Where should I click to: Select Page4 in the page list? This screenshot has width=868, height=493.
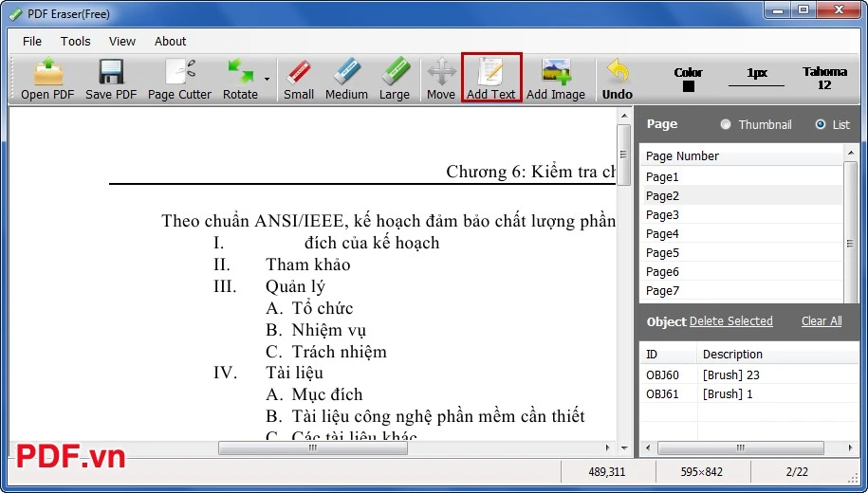coord(741,233)
